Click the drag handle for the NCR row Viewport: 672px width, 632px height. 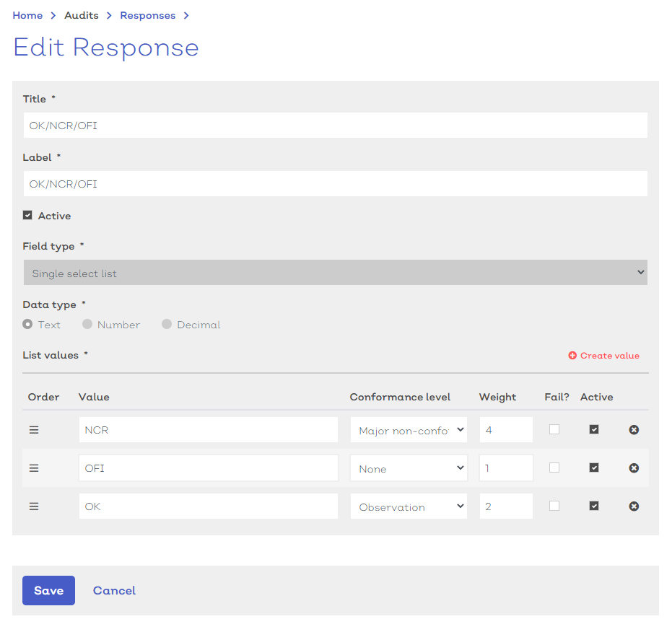[x=34, y=430]
